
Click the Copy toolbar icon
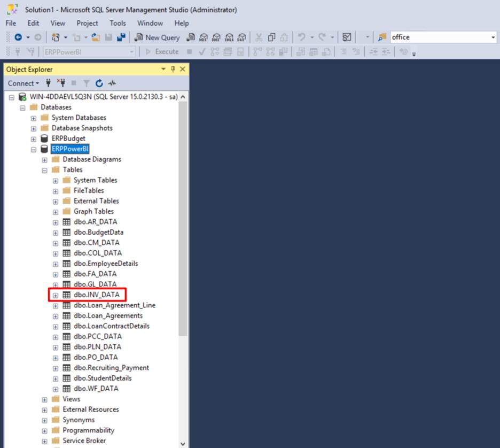tap(271, 37)
